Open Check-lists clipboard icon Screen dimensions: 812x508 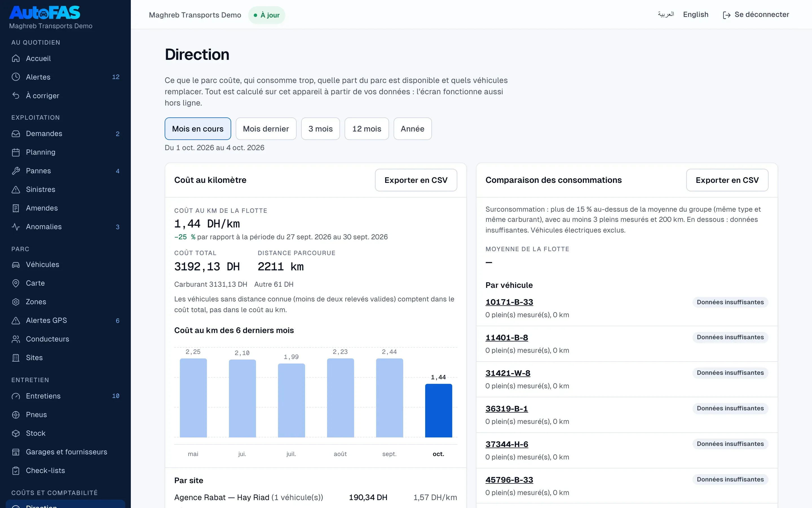click(x=16, y=471)
